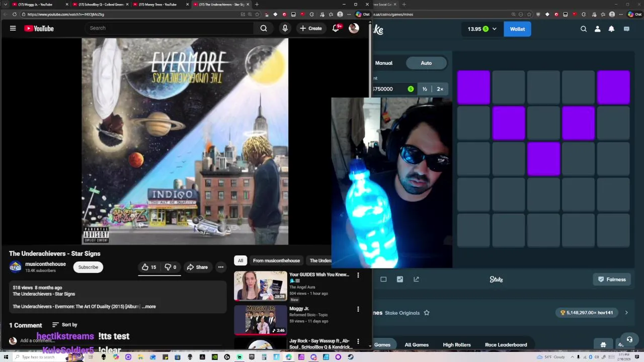This screenshot has width=644, height=362.
Task: Open options for Moggy Jr. suggestion
Action: tap(358, 309)
